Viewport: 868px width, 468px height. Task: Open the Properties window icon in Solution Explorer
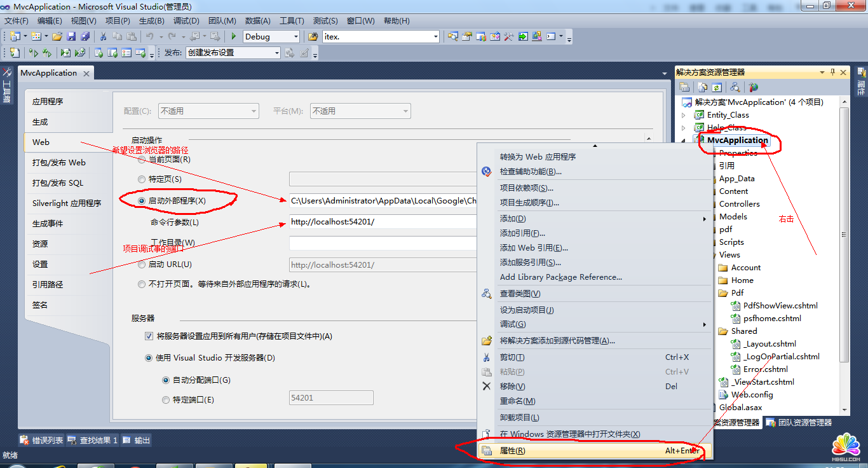[x=684, y=86]
